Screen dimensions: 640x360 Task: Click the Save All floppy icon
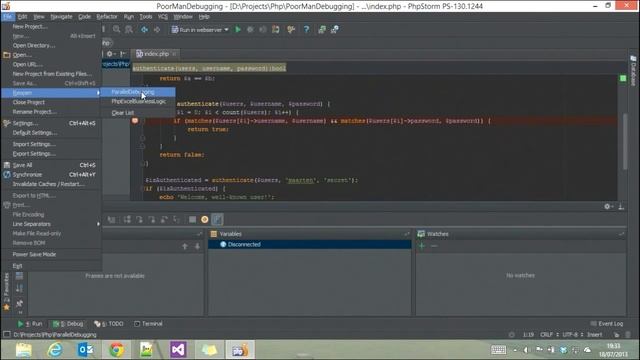coord(7,165)
